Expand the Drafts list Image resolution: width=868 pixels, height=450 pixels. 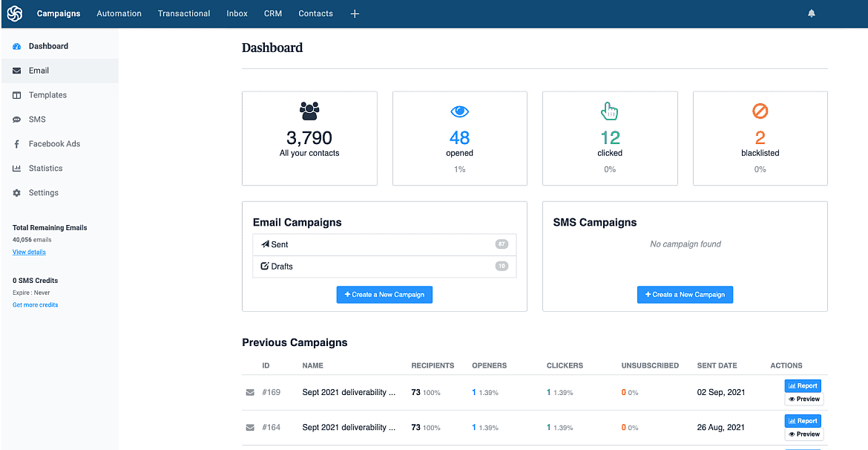click(x=384, y=266)
